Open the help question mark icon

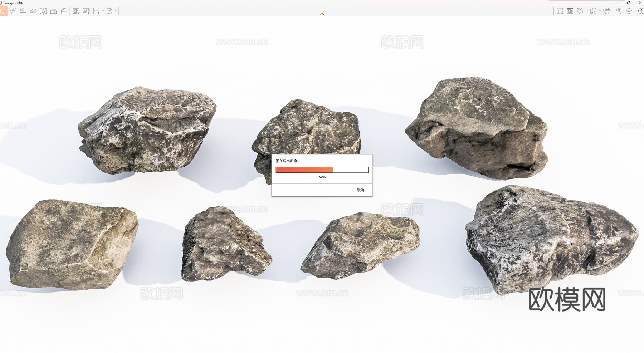pos(641,11)
